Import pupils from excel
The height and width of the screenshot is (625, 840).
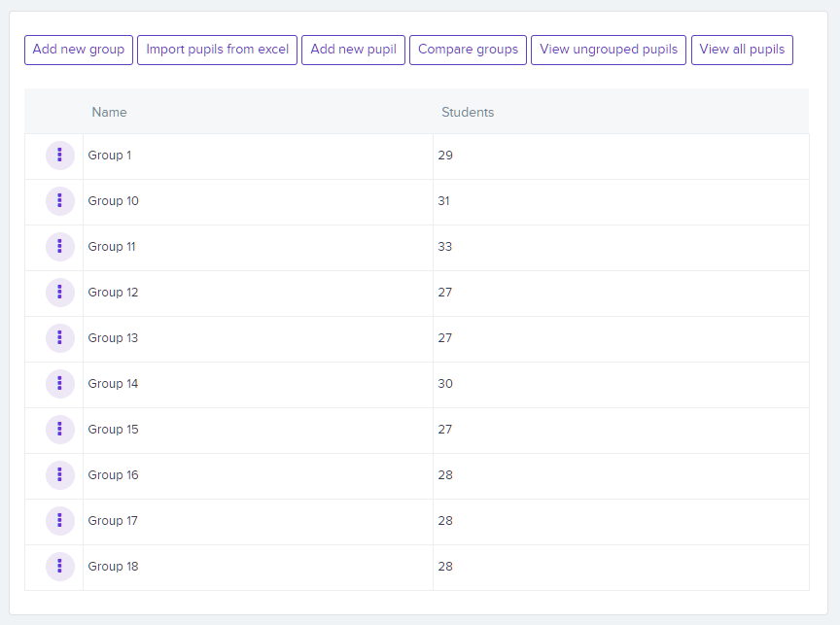[x=217, y=50]
